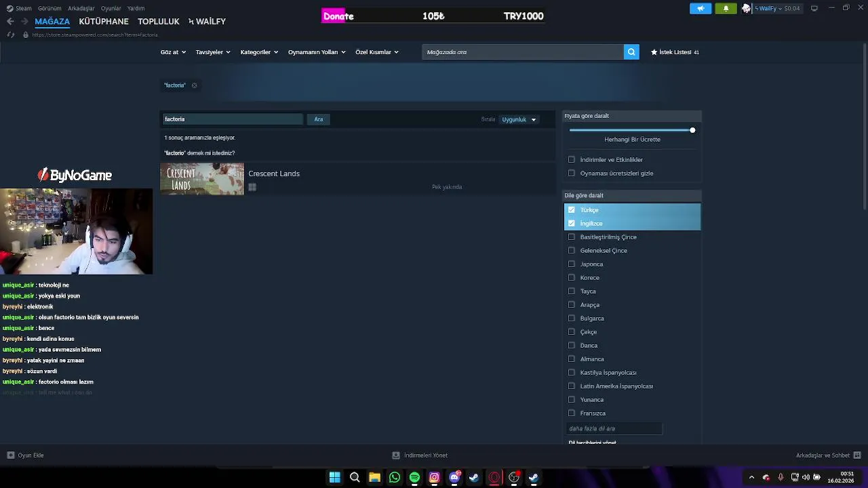The width and height of the screenshot is (868, 488).
Task: Click the announcements megaphone icon
Action: pyautogui.click(x=701, y=8)
